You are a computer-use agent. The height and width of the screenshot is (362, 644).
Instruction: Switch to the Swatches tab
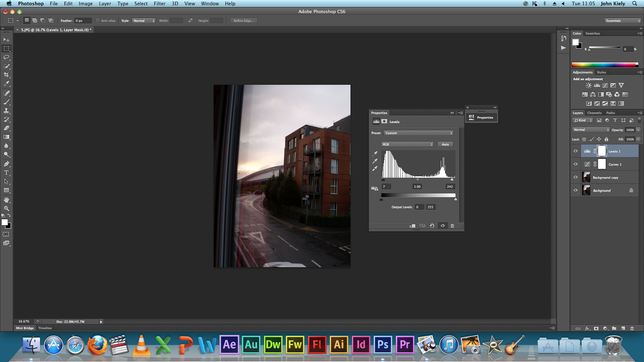tap(592, 33)
